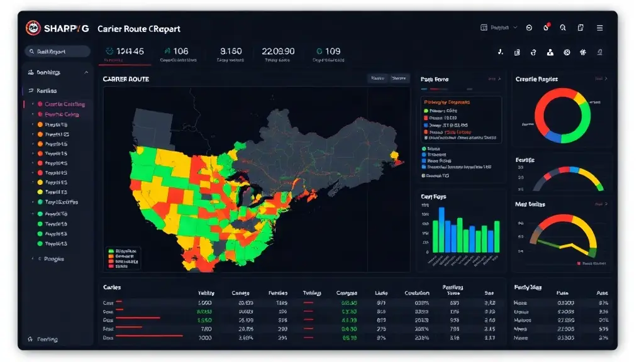Viewport: 644px width, 362px height.
Task: Click the phone icon in the toolbar
Action: [x=500, y=52]
